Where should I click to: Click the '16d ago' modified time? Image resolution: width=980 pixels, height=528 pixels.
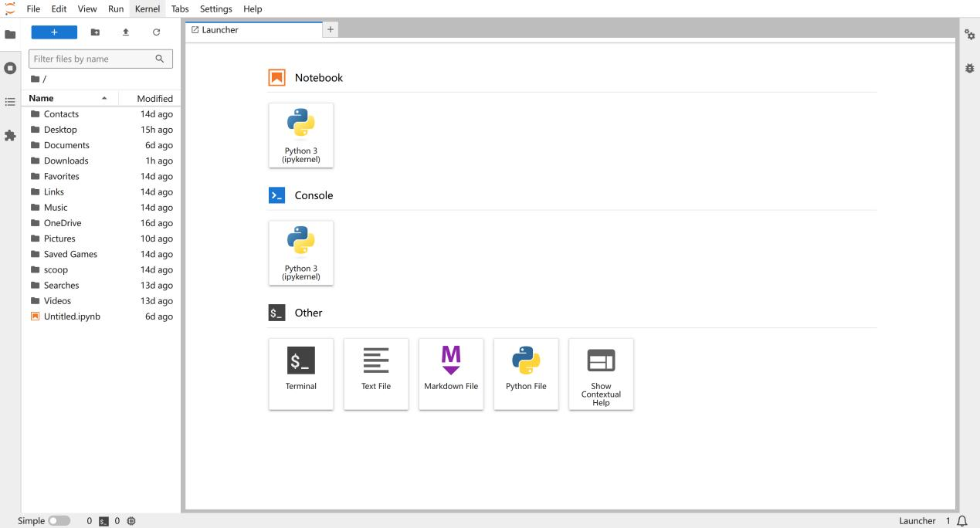pyautogui.click(x=157, y=223)
